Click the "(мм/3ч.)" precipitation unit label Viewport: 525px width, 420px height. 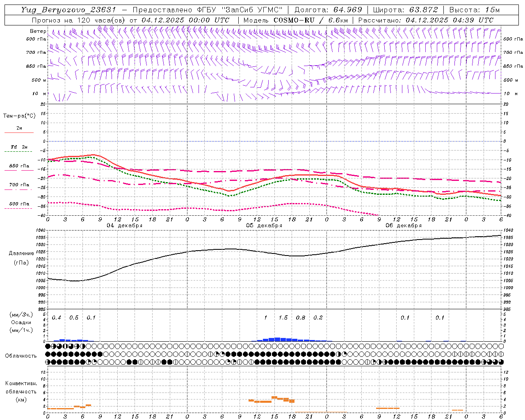(x=21, y=315)
